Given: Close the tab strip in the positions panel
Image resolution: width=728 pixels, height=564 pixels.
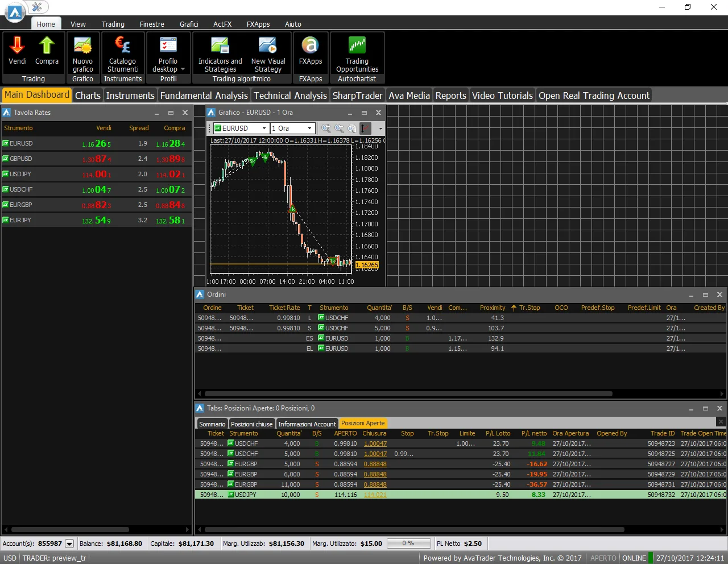Looking at the screenshot, I should click(721, 422).
